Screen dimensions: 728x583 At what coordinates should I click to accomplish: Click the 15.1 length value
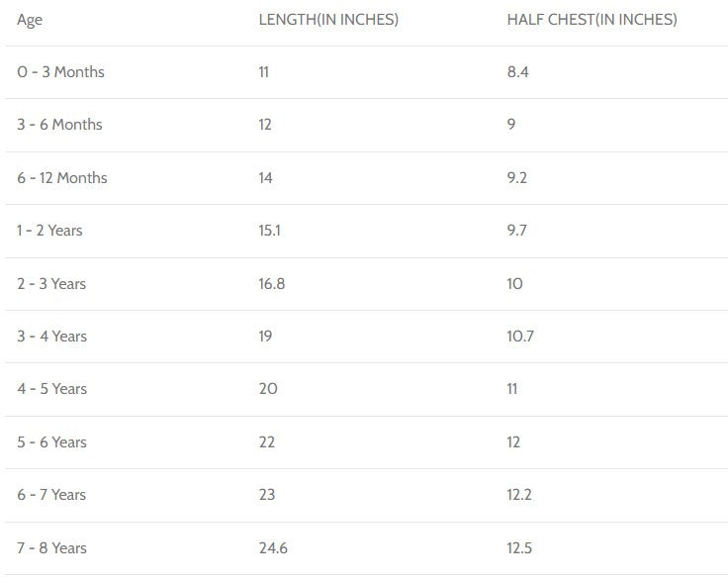click(x=269, y=231)
